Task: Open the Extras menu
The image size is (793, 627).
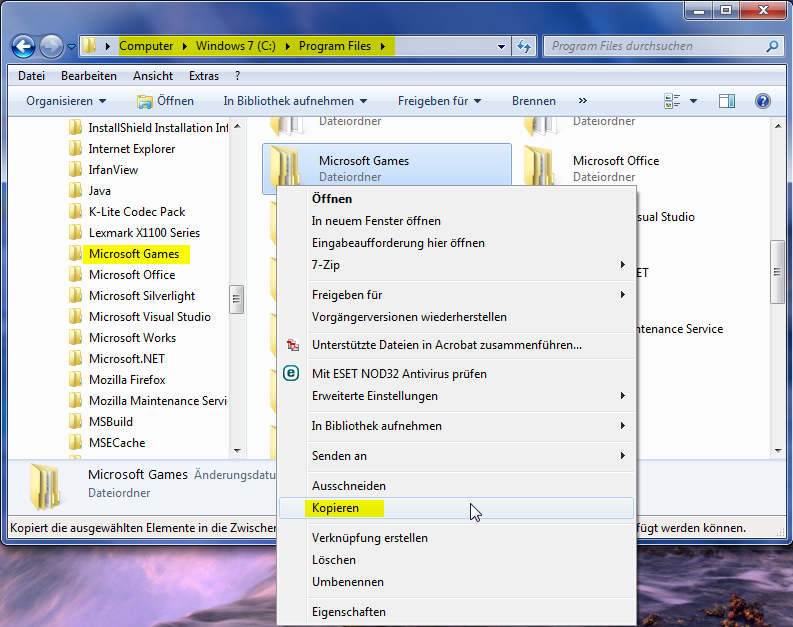Action: (x=204, y=76)
